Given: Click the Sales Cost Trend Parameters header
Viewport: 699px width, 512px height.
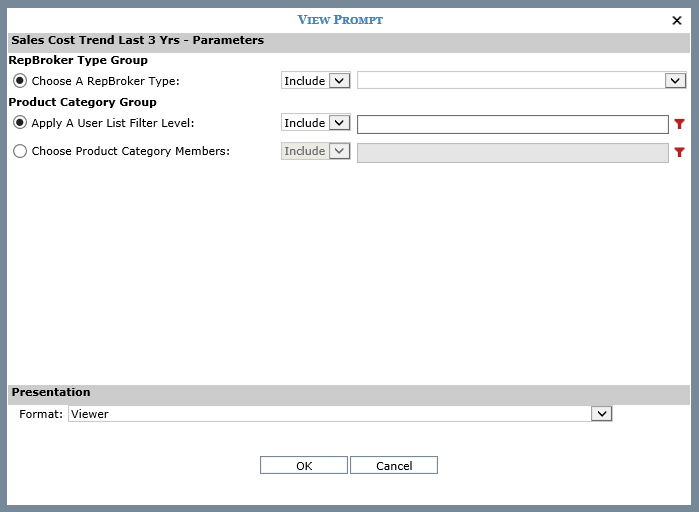Looking at the screenshot, I should [x=137, y=41].
